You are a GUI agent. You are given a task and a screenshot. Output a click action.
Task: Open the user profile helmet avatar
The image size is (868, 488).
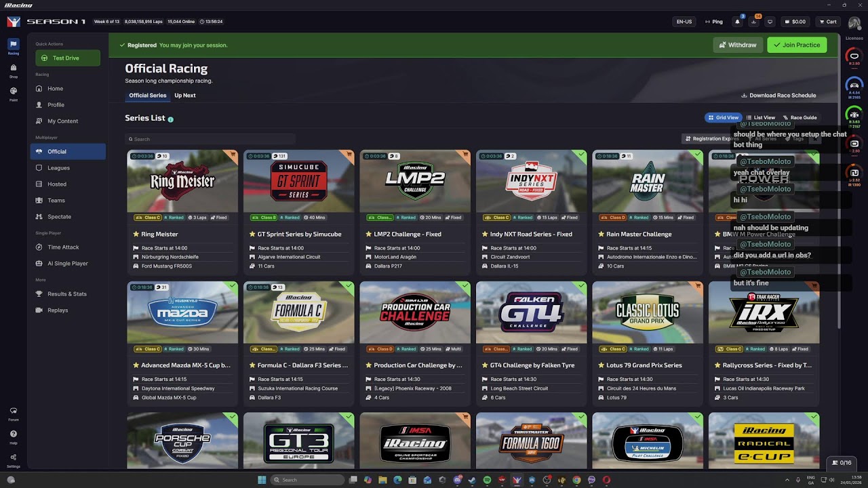pyautogui.click(x=854, y=23)
